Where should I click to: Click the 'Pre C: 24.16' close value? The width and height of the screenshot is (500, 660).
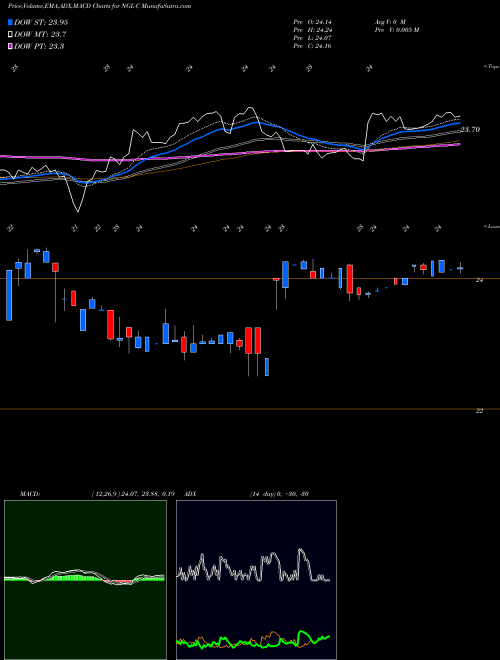pyautogui.click(x=312, y=46)
